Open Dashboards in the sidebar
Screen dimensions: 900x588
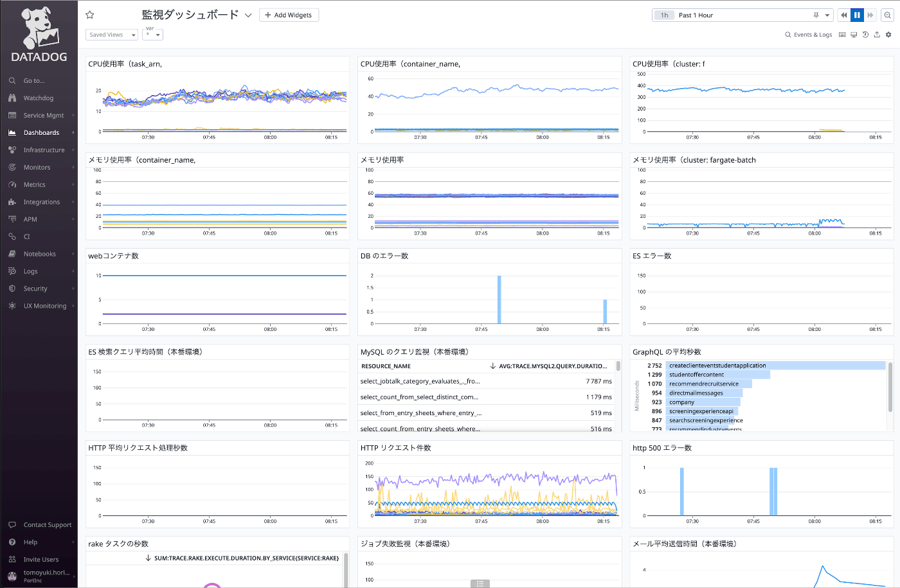(41, 133)
